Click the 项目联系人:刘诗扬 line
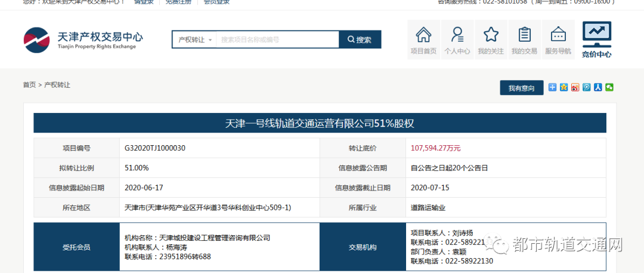Screen dimensions: 644x273 pyautogui.click(x=442, y=233)
